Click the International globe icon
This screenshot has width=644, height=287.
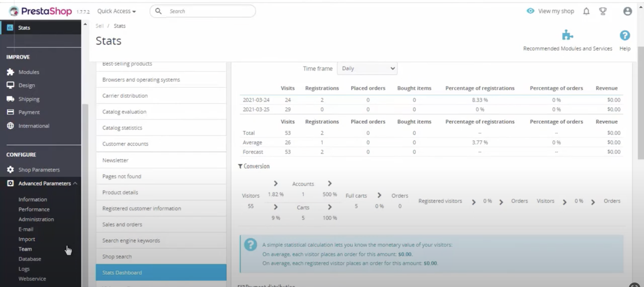click(10, 126)
